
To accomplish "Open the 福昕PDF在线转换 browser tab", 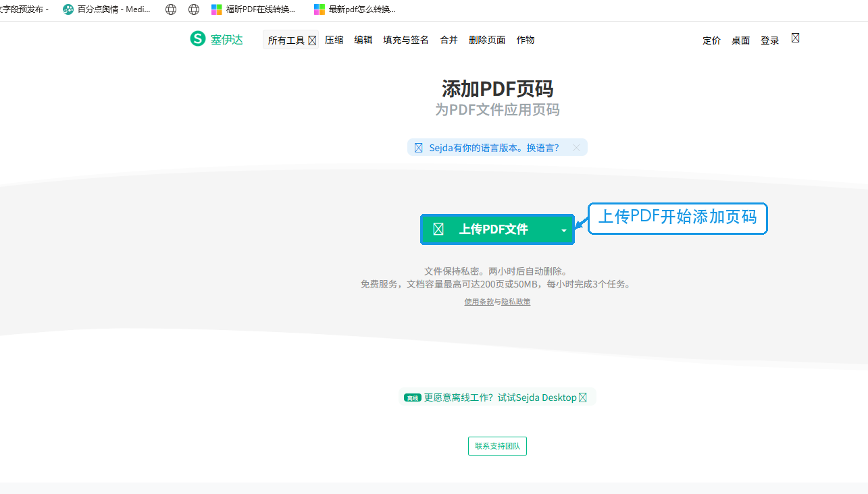I will pyautogui.click(x=254, y=9).
